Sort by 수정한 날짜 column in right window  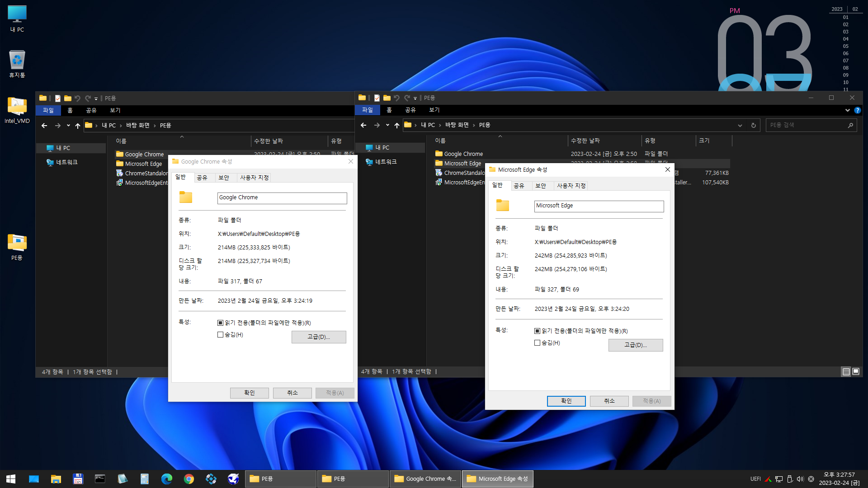tap(604, 141)
